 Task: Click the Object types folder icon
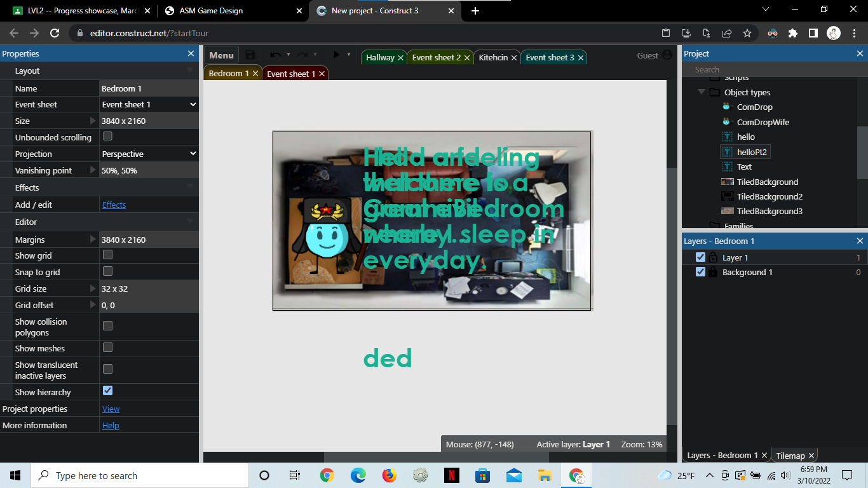pyautogui.click(x=715, y=92)
